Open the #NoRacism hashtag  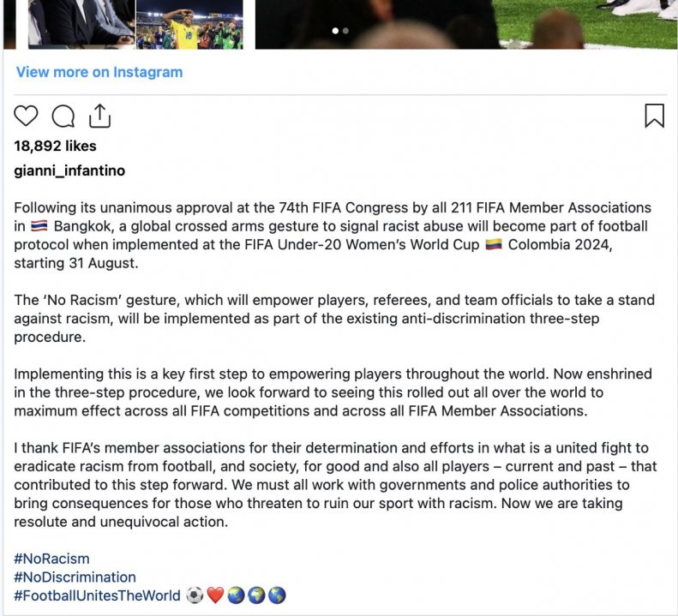tap(51, 559)
